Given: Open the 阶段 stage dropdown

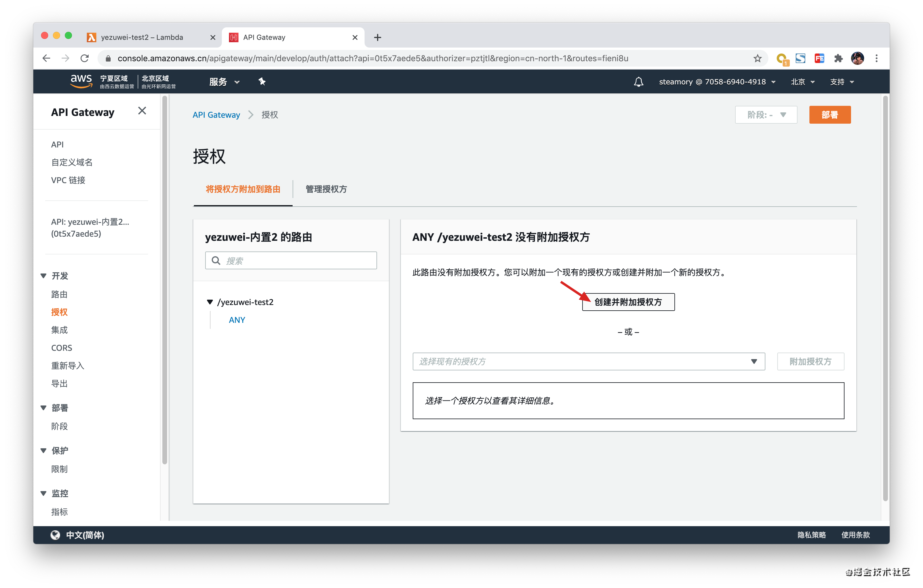Looking at the screenshot, I should tap(765, 115).
